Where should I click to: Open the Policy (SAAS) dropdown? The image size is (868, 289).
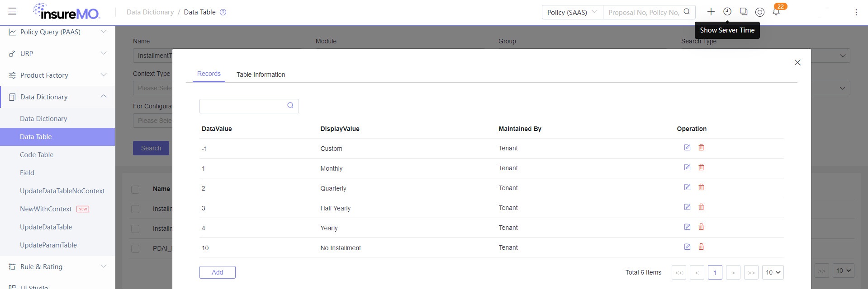pos(572,12)
